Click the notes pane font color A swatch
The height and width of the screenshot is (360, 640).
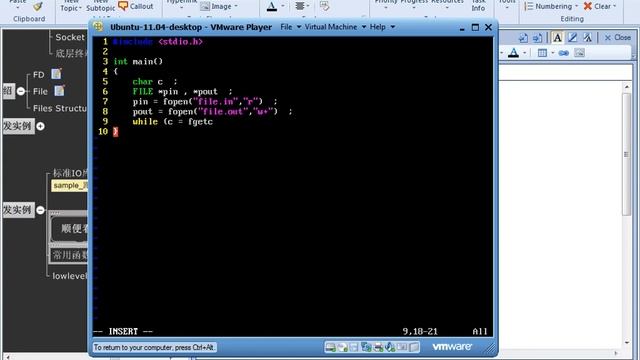pyautogui.click(x=513, y=53)
